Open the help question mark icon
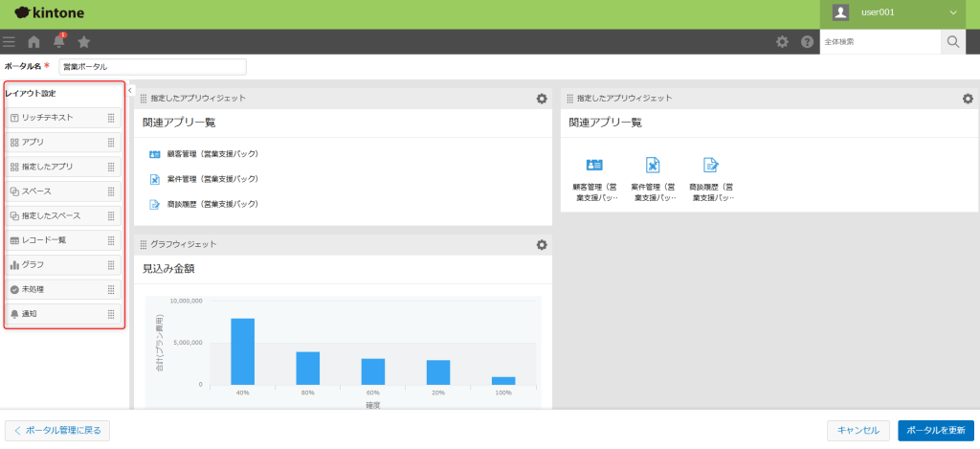Image resolution: width=980 pixels, height=449 pixels. [x=807, y=42]
